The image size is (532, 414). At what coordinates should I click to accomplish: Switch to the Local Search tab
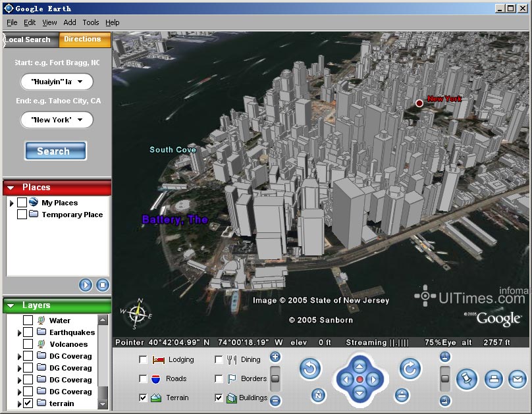pos(30,39)
